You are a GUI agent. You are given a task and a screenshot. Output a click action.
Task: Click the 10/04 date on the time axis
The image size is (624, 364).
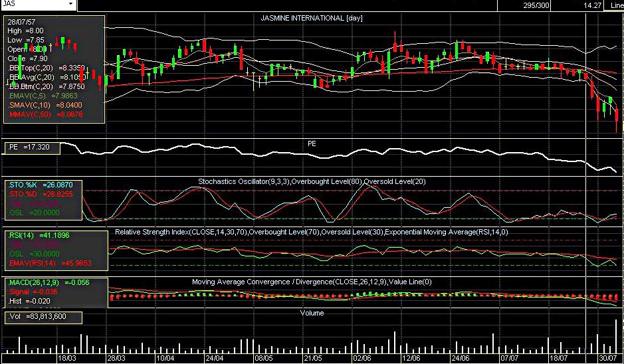(x=165, y=358)
